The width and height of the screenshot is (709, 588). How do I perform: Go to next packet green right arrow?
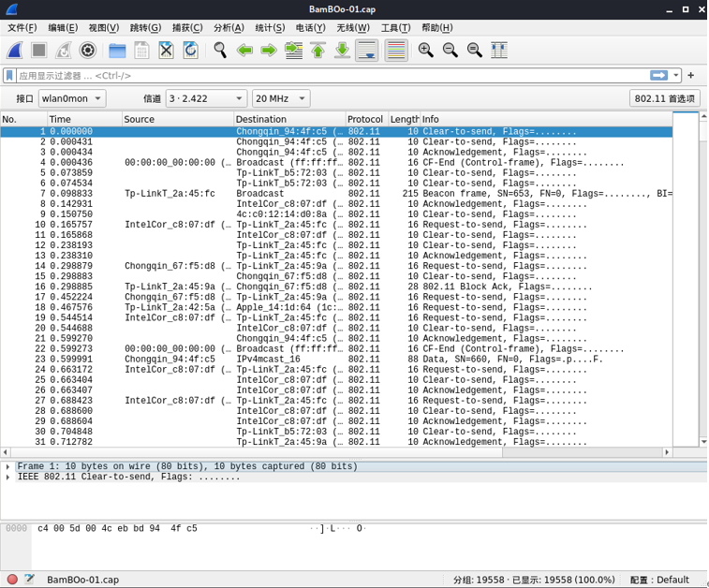point(269,50)
